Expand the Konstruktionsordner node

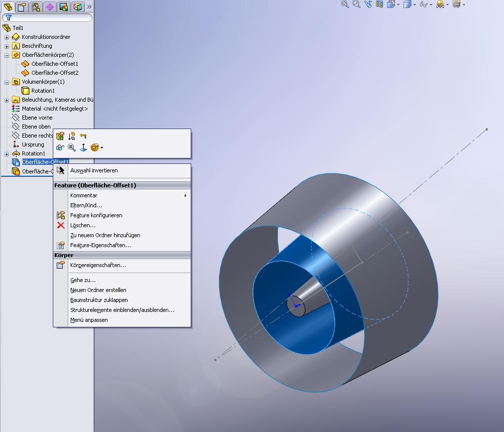[x=6, y=37]
